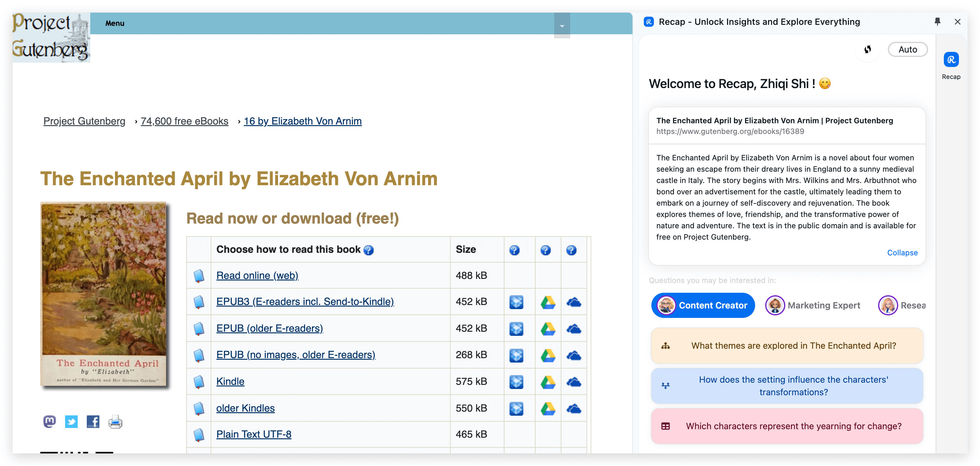
Task: Click book icon in Read online row
Action: coord(198,276)
